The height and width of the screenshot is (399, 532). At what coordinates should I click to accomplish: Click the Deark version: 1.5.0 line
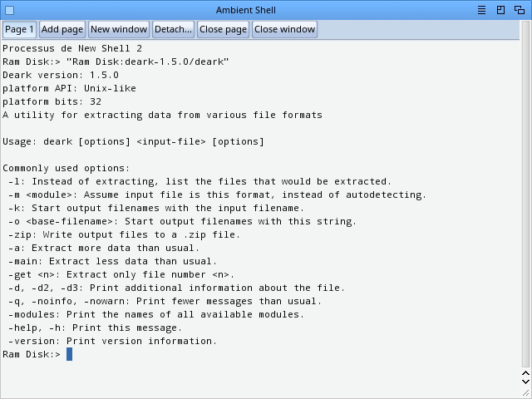point(61,75)
